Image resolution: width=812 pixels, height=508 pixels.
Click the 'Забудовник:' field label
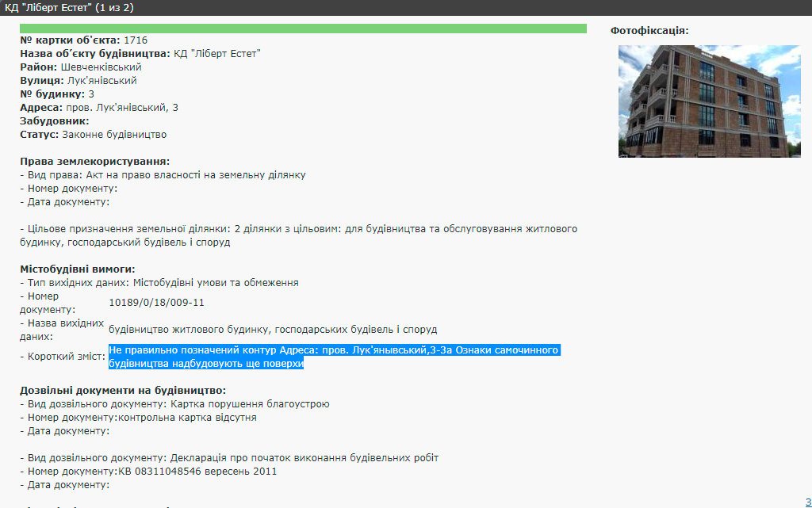[54, 121]
